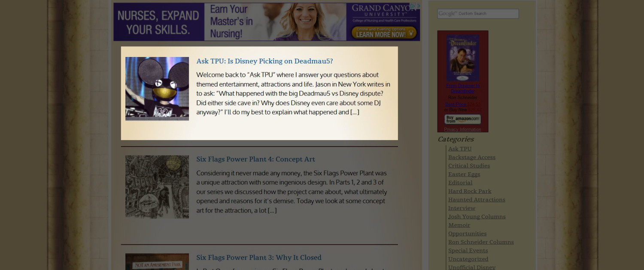644x270 pixels.
Task: Select the 'Backstage Access' category
Action: coord(472,157)
